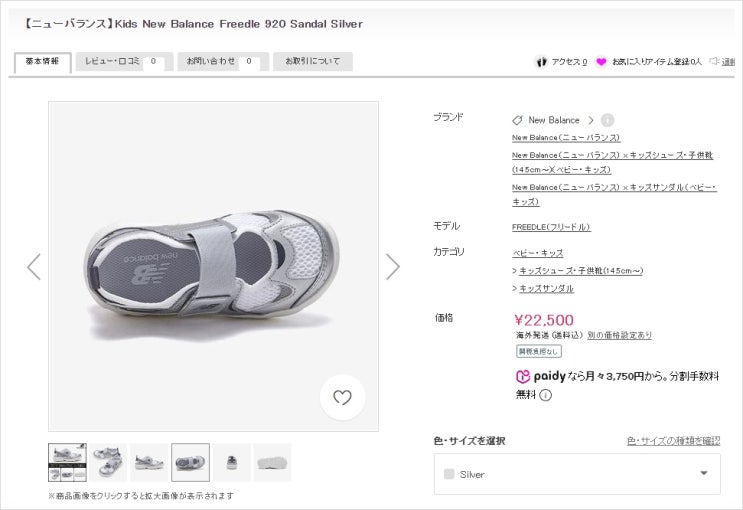Switch to the 基本情報 tab
The image size is (743, 510).
coord(42,62)
